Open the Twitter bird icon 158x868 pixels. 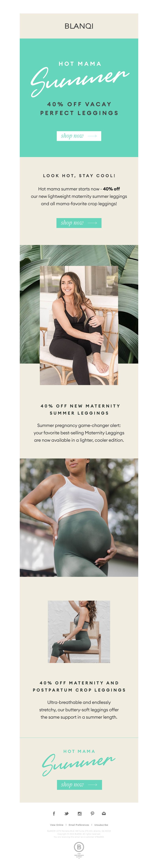tap(66, 813)
